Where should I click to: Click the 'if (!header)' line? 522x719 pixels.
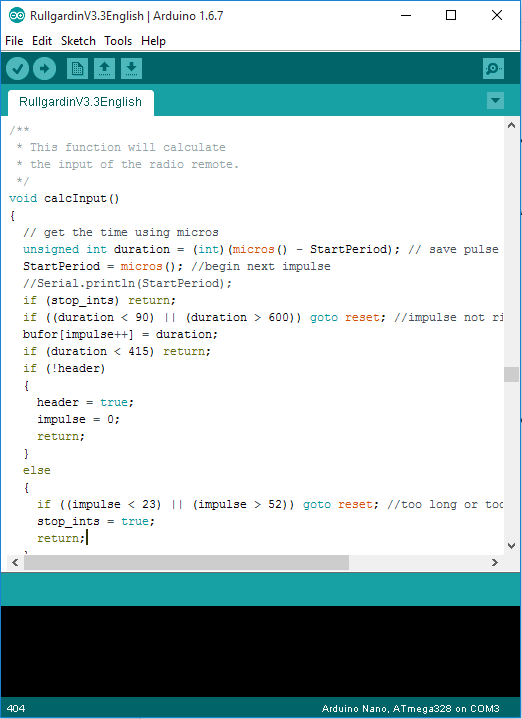(x=64, y=368)
